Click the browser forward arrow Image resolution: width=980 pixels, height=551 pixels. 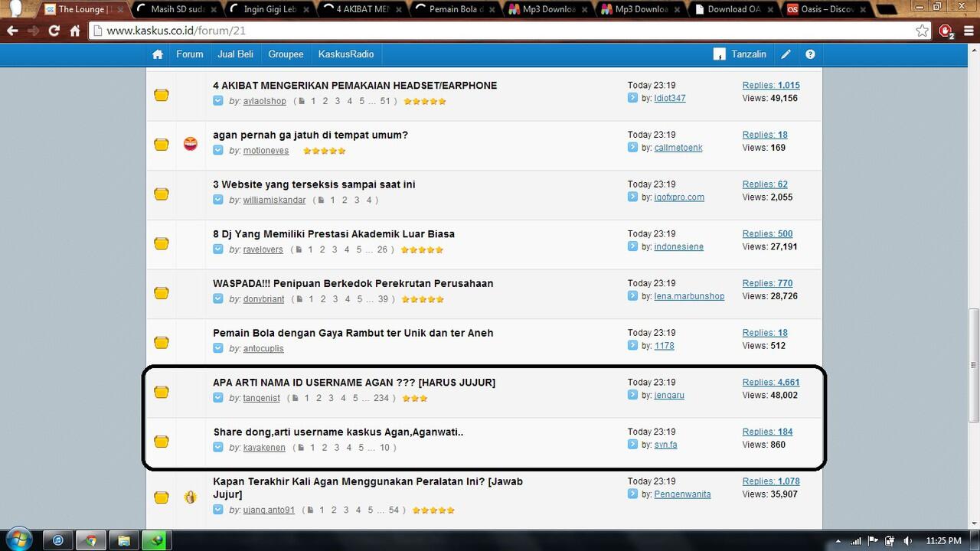(33, 31)
